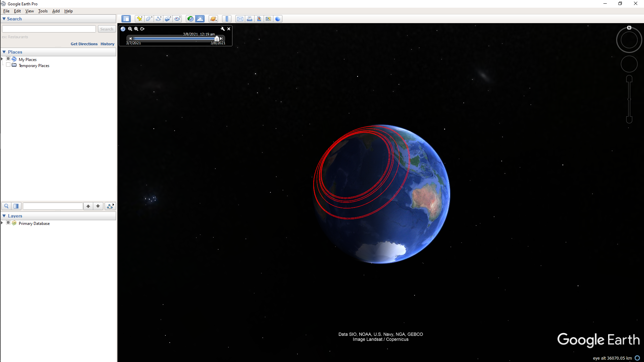
Task: Click the streaming status indicator icon
Action: 637,358
